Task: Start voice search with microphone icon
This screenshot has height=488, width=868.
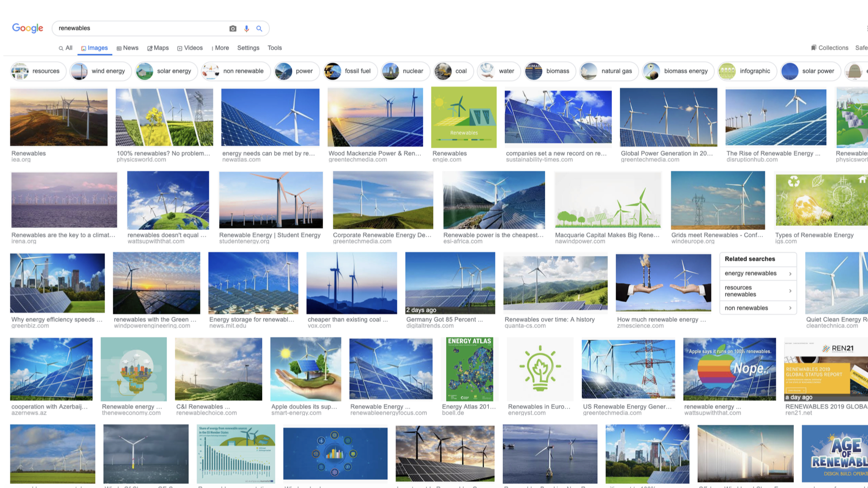Action: (x=246, y=28)
